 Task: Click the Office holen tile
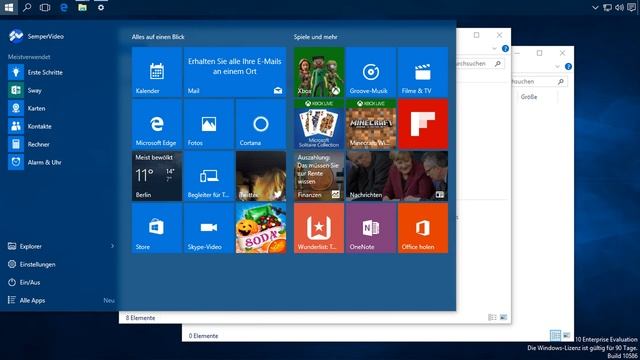(423, 228)
